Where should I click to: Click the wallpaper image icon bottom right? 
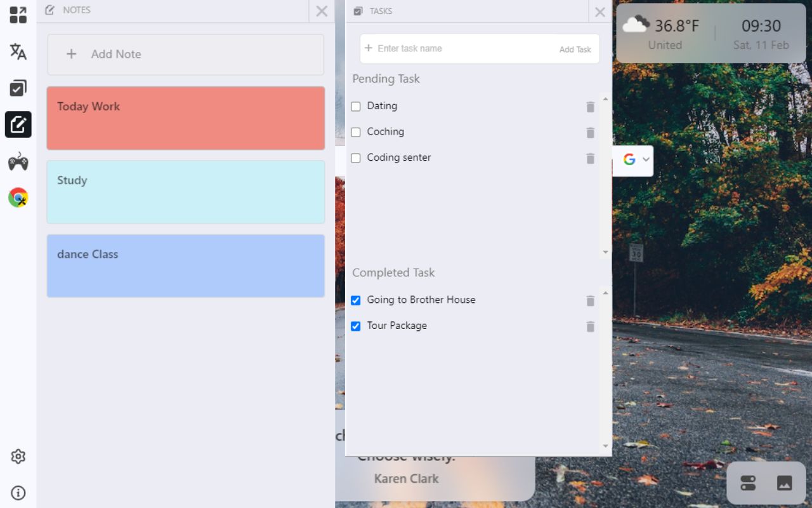tap(784, 483)
